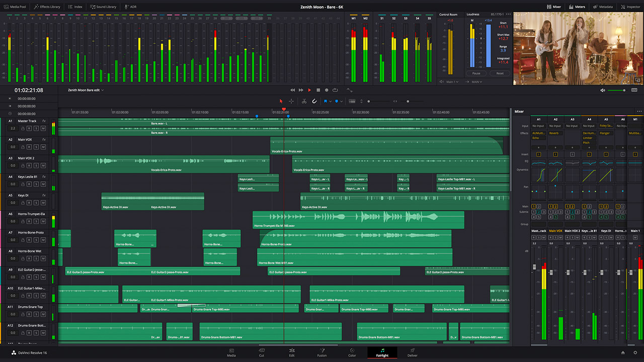Click the Reset loudness button
This screenshot has height=362, width=644.
[500, 73]
